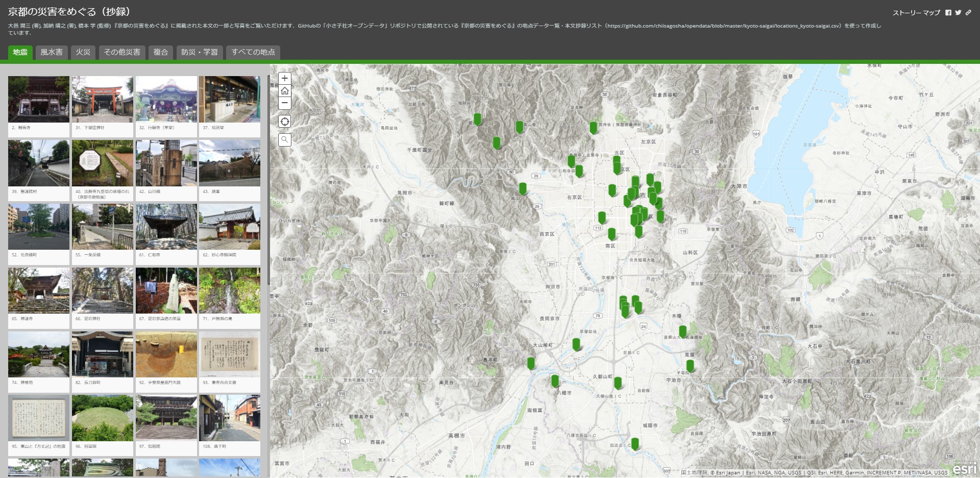This screenshot has width=980, height=478.
Task: Zoom out on the map
Action: (285, 103)
